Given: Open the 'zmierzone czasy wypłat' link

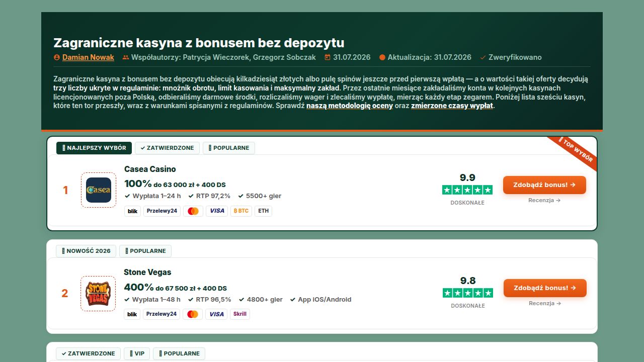Looking at the screenshot, I should tap(452, 106).
